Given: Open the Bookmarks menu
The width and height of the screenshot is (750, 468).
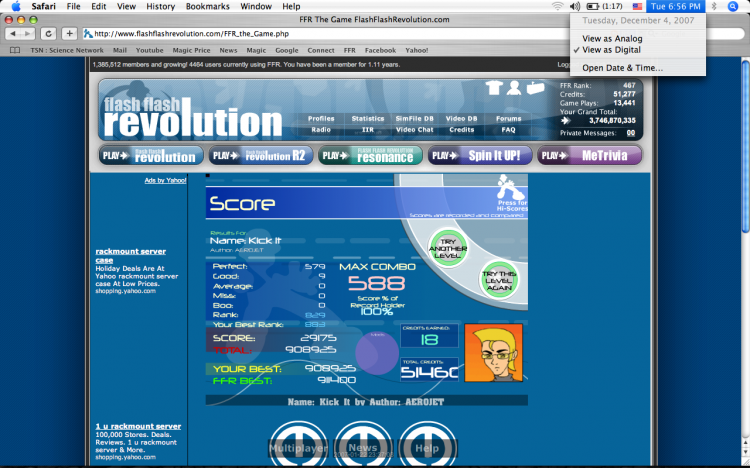Looking at the screenshot, I should tap(208, 6).
